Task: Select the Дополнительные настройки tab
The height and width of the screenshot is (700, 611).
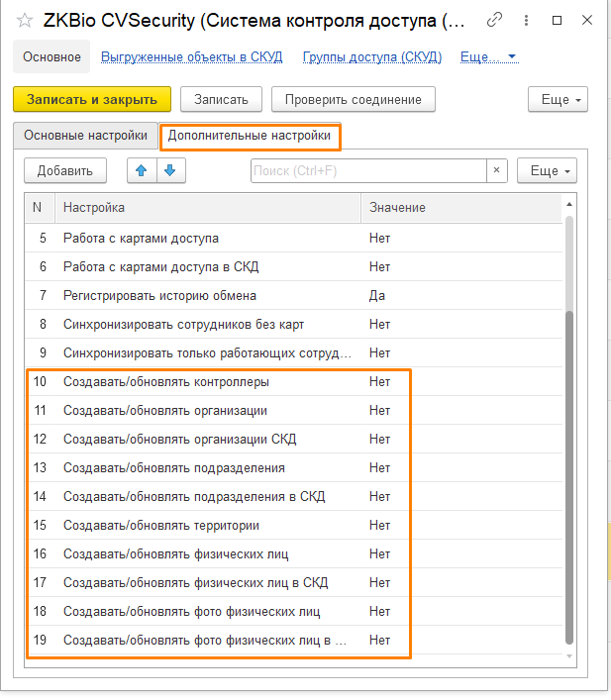Action: click(x=250, y=136)
